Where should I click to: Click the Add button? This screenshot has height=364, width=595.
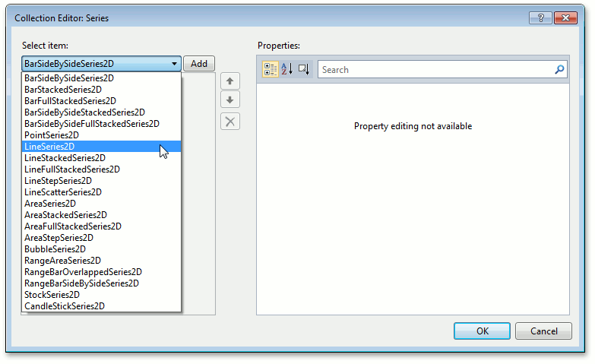pos(199,64)
